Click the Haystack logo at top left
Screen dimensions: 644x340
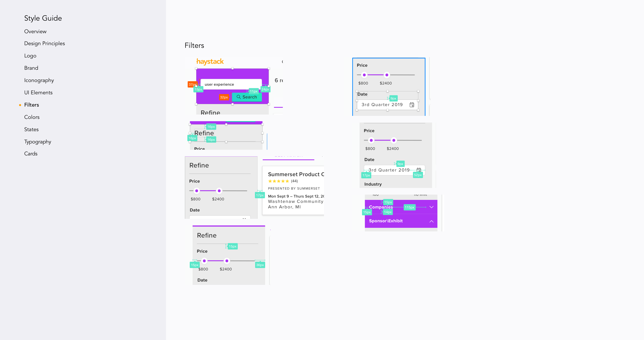210,62
